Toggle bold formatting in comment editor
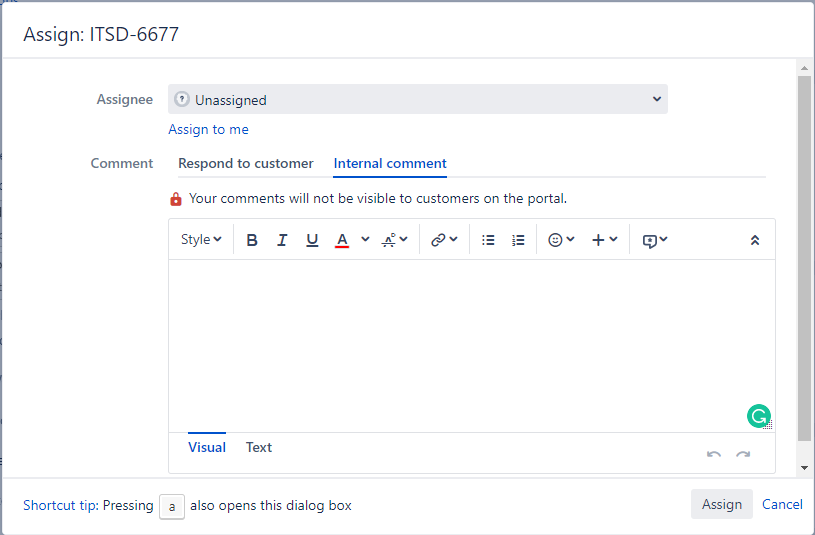Image resolution: width=815 pixels, height=535 pixels. click(x=252, y=240)
